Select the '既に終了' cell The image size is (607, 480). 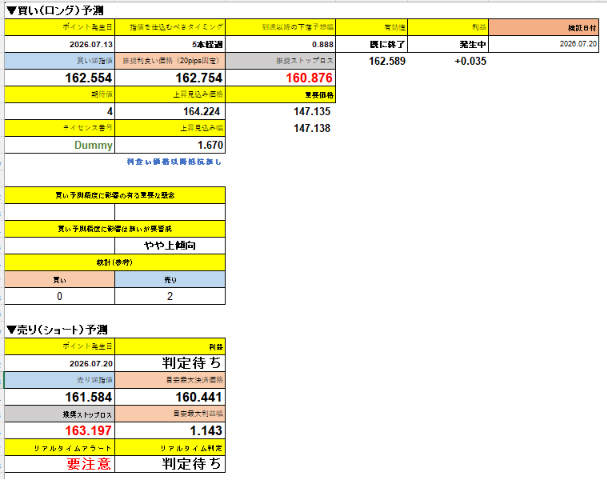coord(372,44)
